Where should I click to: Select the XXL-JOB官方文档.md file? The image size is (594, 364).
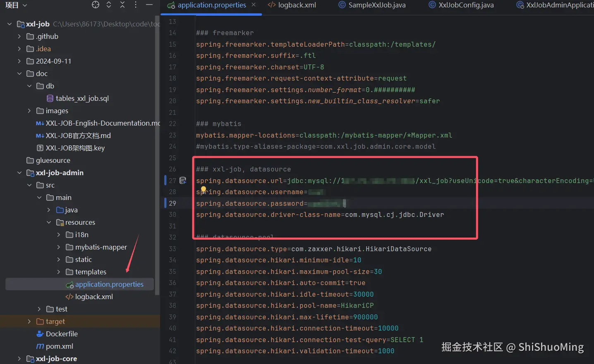coord(78,136)
